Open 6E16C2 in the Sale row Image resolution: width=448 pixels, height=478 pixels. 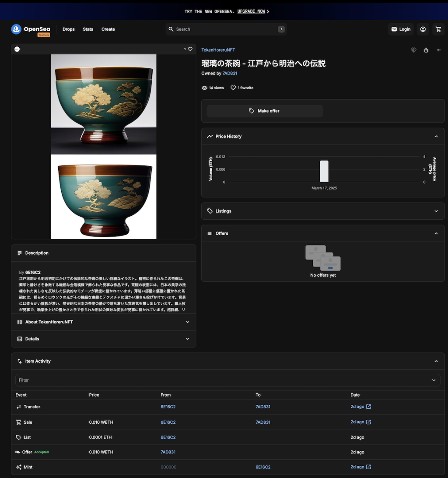coord(168,422)
